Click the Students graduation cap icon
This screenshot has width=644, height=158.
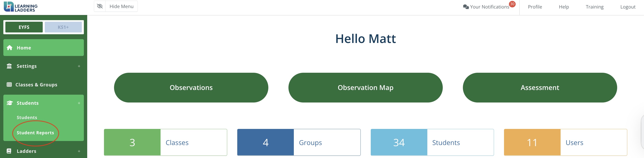[9, 103]
